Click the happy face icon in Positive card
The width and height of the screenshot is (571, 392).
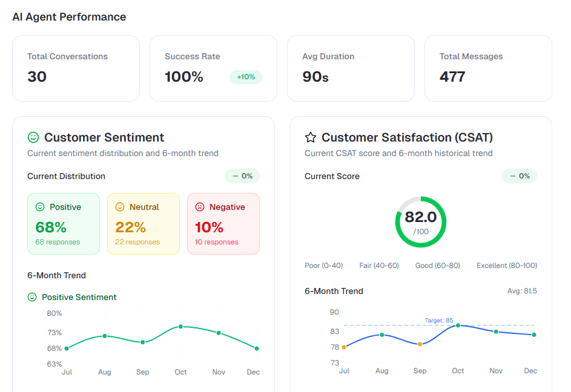pos(40,207)
